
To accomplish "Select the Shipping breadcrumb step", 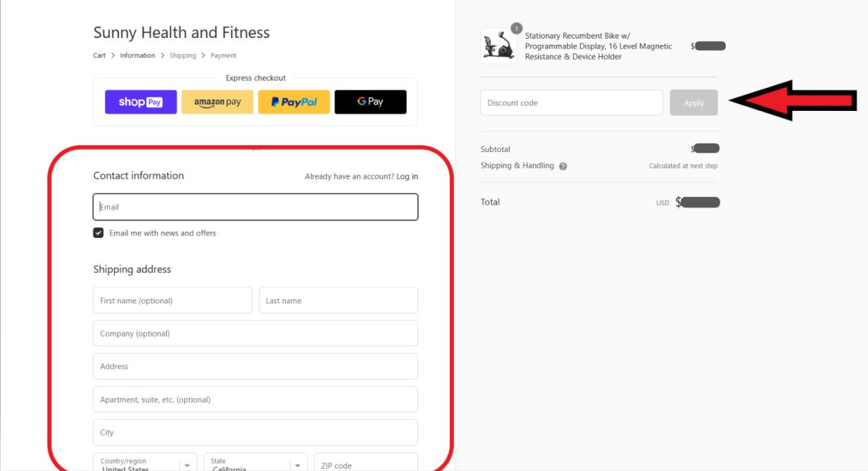I will click(182, 55).
